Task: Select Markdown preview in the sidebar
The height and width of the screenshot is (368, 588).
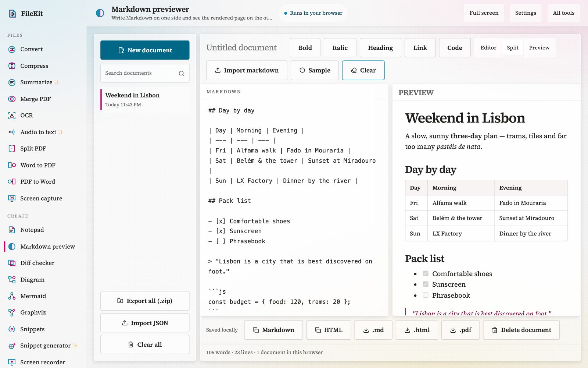Action: [43, 247]
